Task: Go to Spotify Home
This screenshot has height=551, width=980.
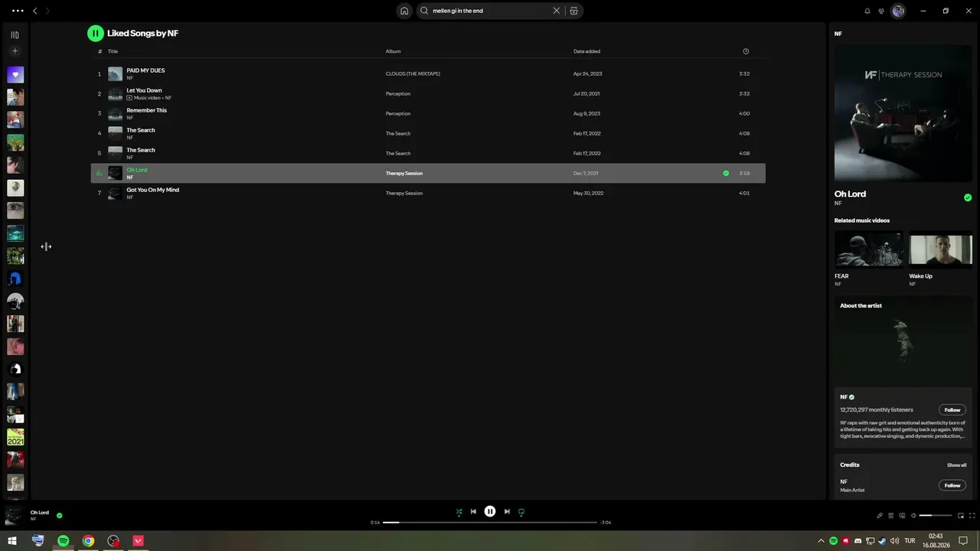Action: click(x=404, y=11)
